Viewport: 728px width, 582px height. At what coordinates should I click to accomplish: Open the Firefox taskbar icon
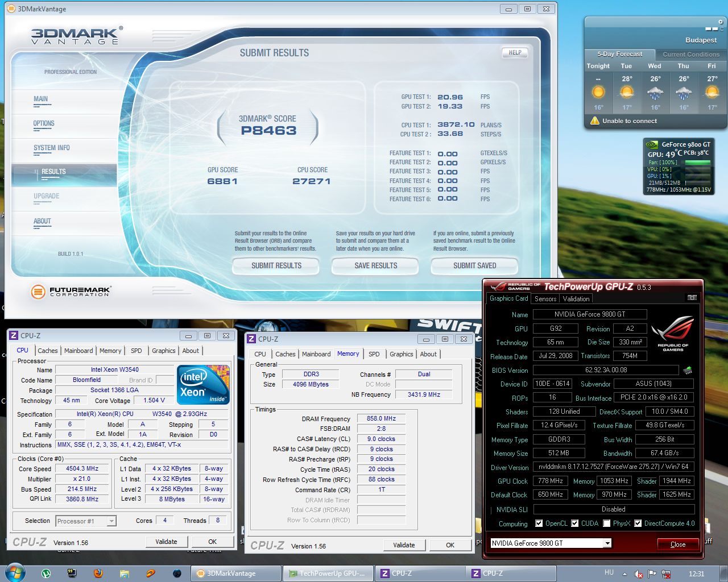tap(98, 573)
